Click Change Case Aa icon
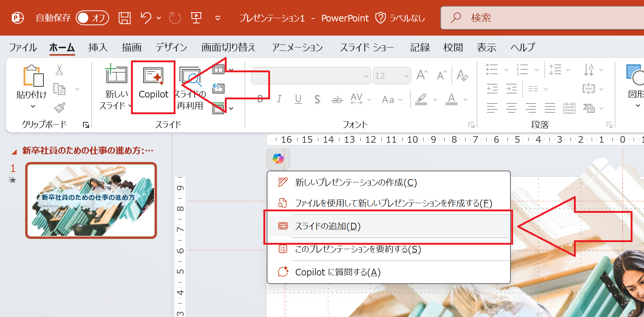 pos(388,99)
